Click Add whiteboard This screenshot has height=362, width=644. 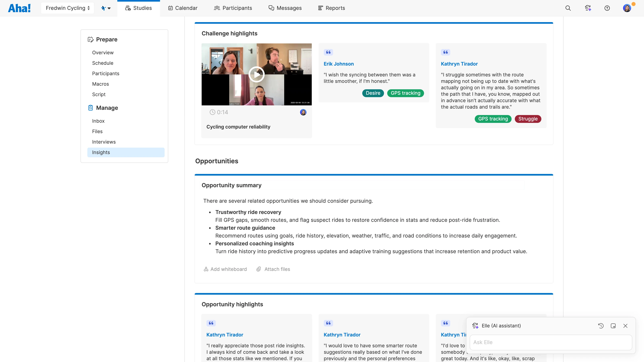coord(225,269)
